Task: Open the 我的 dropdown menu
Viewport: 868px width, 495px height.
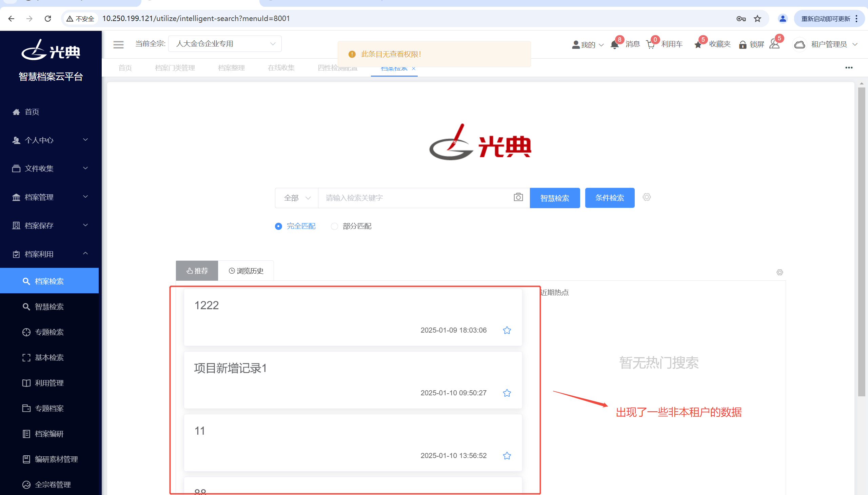Action: click(x=588, y=44)
